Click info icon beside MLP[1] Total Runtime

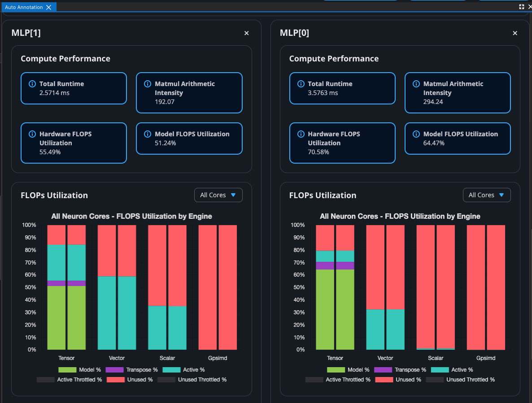[32, 84]
